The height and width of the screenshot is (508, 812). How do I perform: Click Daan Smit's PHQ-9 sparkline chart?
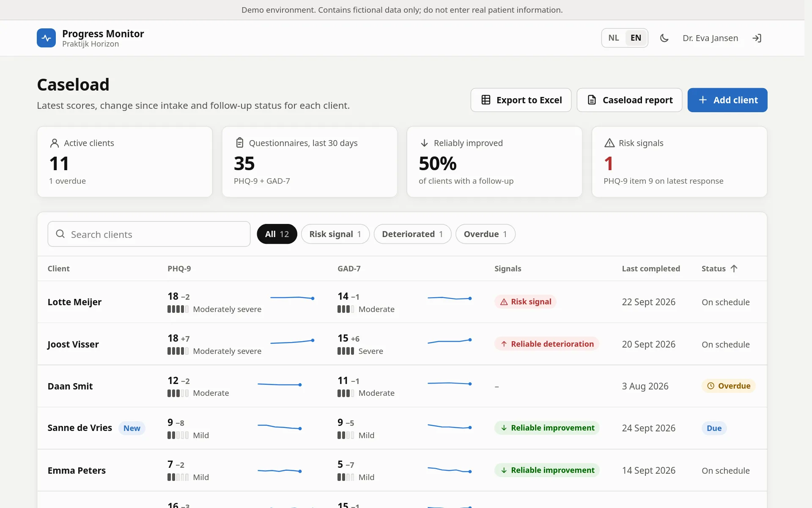pos(280,384)
